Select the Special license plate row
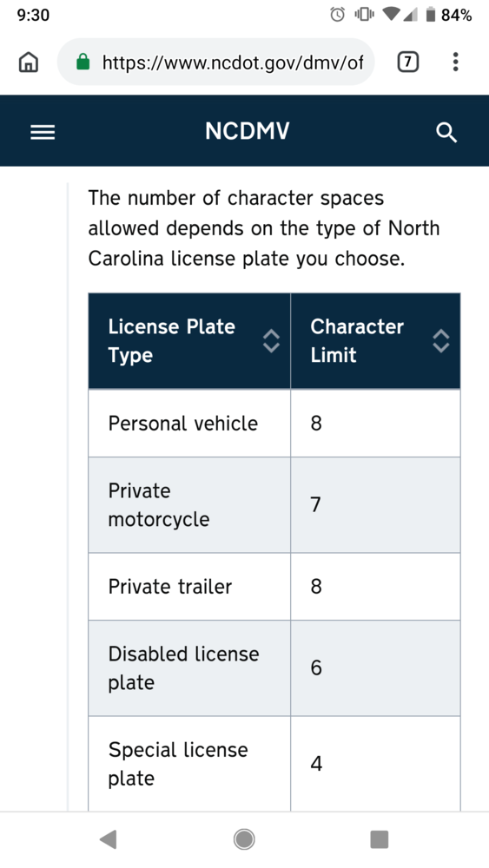 click(x=274, y=763)
